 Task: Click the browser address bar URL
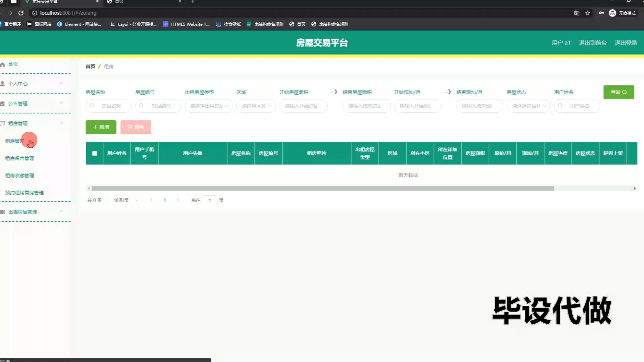[x=68, y=13]
